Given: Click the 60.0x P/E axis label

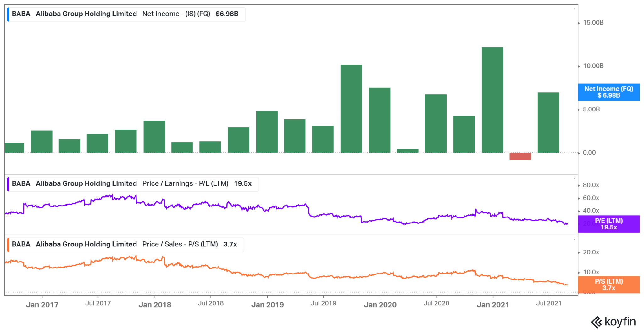Looking at the screenshot, I should pyautogui.click(x=591, y=198).
